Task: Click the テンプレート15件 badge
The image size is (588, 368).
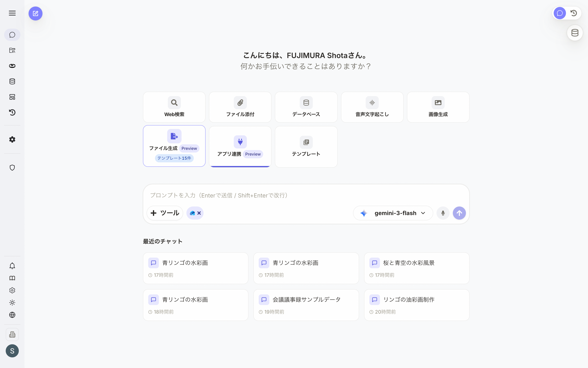Action: [x=174, y=158]
